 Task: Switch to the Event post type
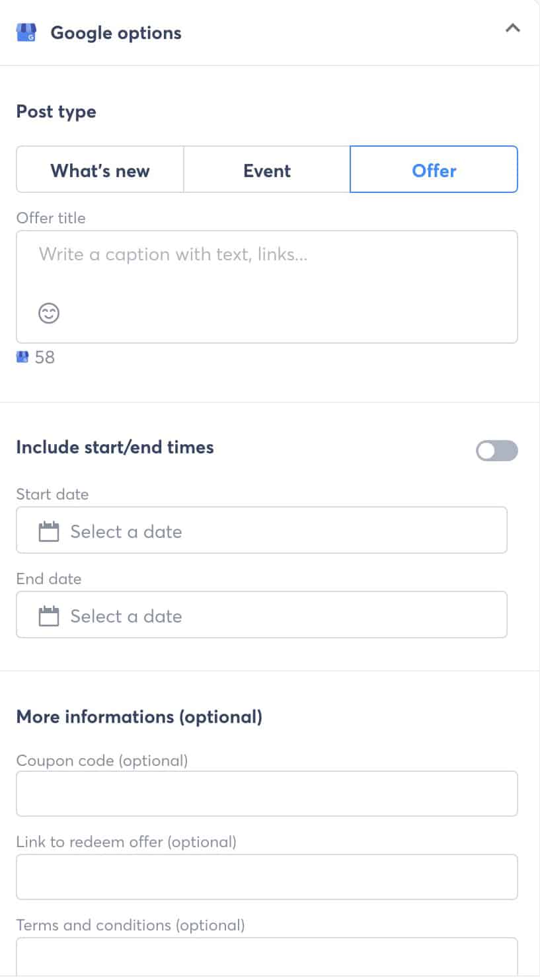click(x=266, y=170)
